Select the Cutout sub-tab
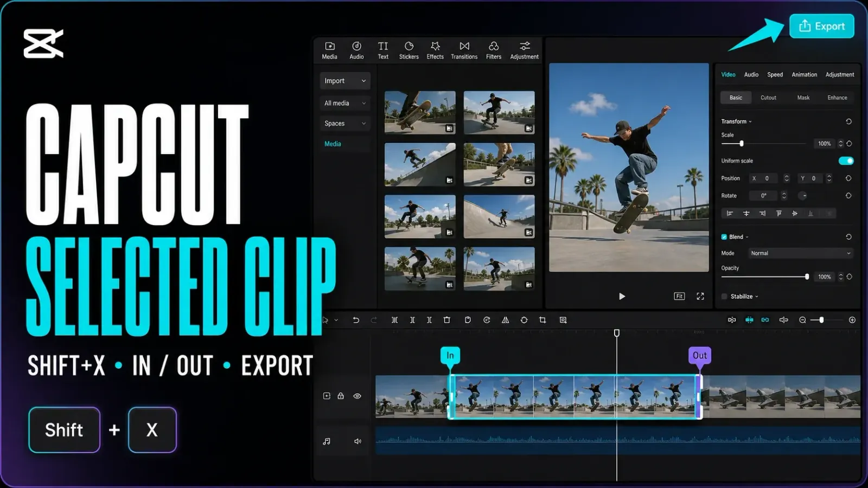 [768, 98]
